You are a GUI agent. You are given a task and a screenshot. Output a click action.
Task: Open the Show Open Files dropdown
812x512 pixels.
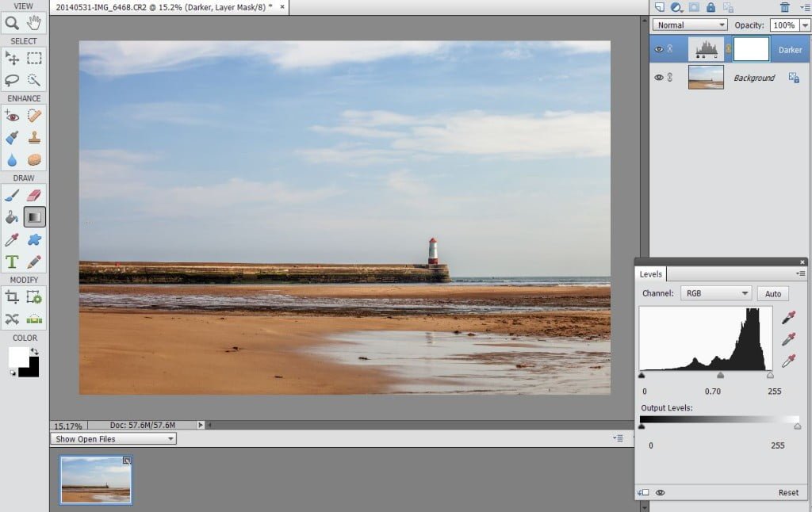coord(113,438)
